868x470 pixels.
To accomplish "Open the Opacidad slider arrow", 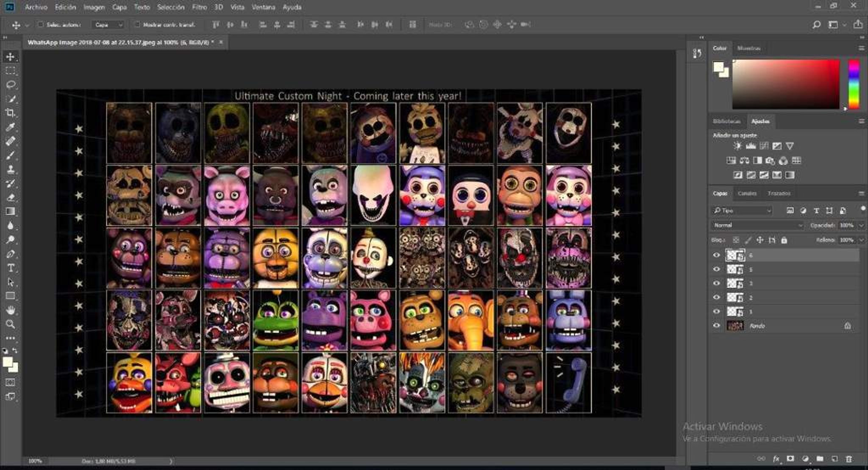I will (861, 225).
